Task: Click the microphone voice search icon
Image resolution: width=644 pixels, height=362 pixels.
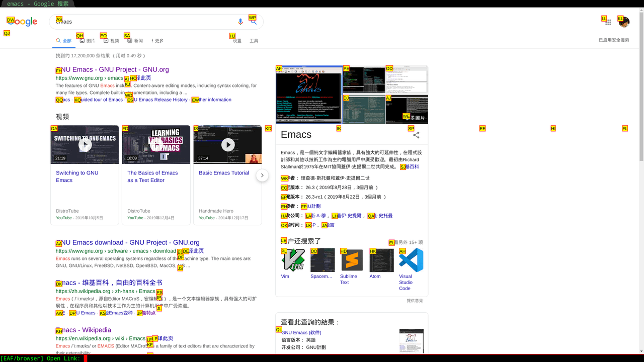Action: click(x=240, y=22)
